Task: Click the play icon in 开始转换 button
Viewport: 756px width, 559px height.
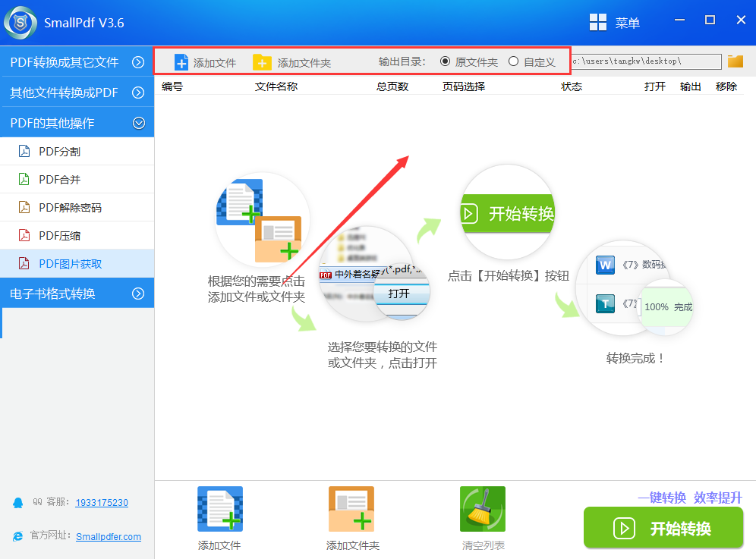Action: pyautogui.click(x=624, y=529)
